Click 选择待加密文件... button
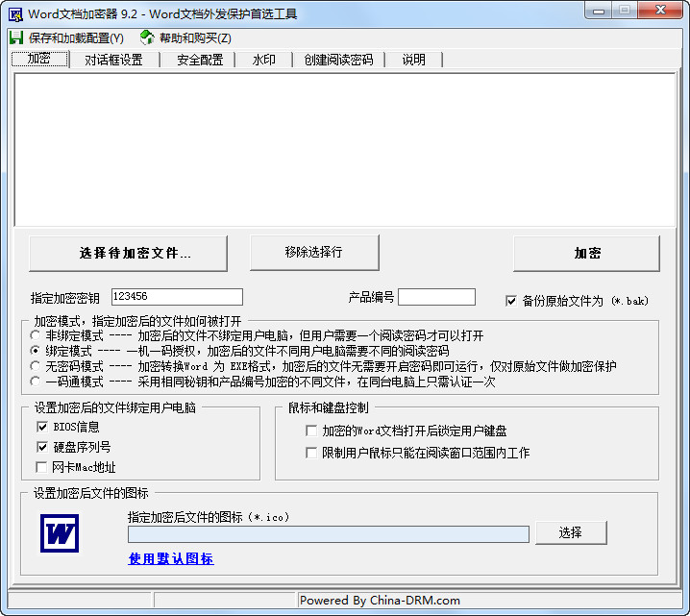Screen dimensions: 690x616 (128, 253)
